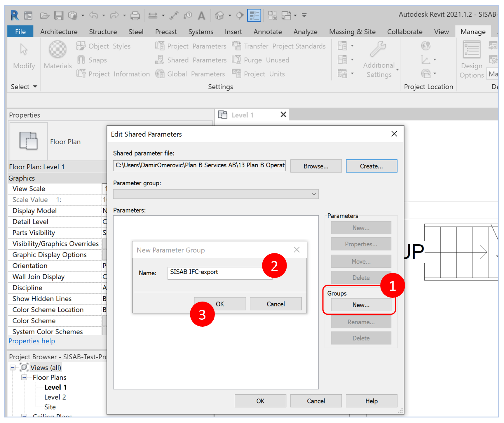
Task: Click the Properties help link
Action: [x=32, y=341]
